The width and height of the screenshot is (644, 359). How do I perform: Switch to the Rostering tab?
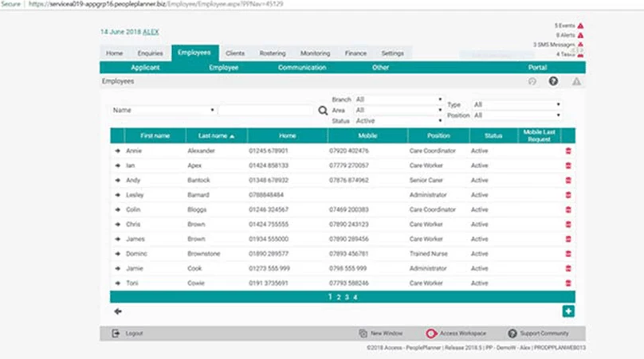273,53
